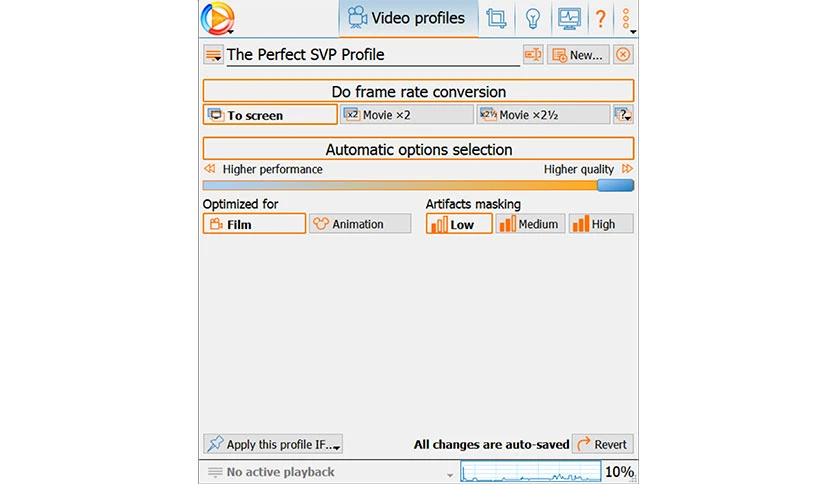
Task: Select To screen frame rate mode
Action: [x=270, y=115]
